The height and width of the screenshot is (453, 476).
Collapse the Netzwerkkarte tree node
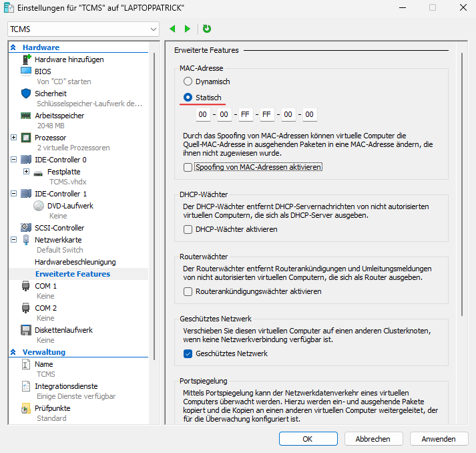[x=14, y=239]
